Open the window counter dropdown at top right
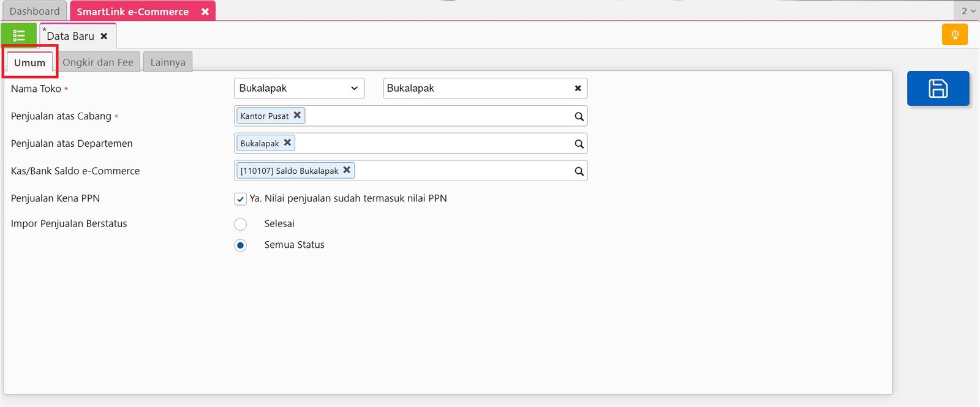 pyautogui.click(x=967, y=11)
